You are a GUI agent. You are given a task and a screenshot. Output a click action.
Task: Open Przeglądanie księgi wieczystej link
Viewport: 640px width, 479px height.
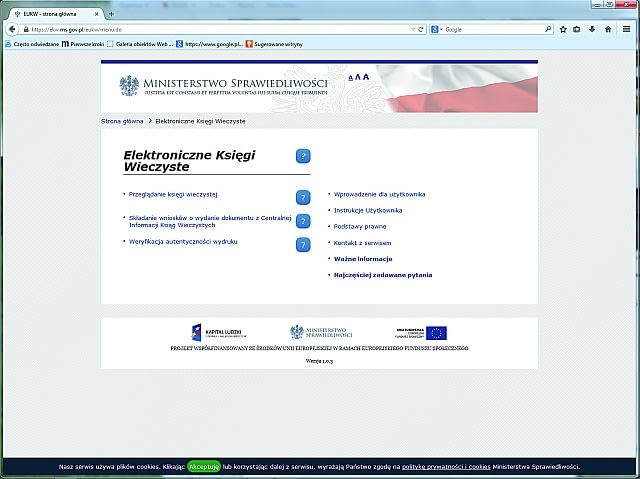point(173,195)
